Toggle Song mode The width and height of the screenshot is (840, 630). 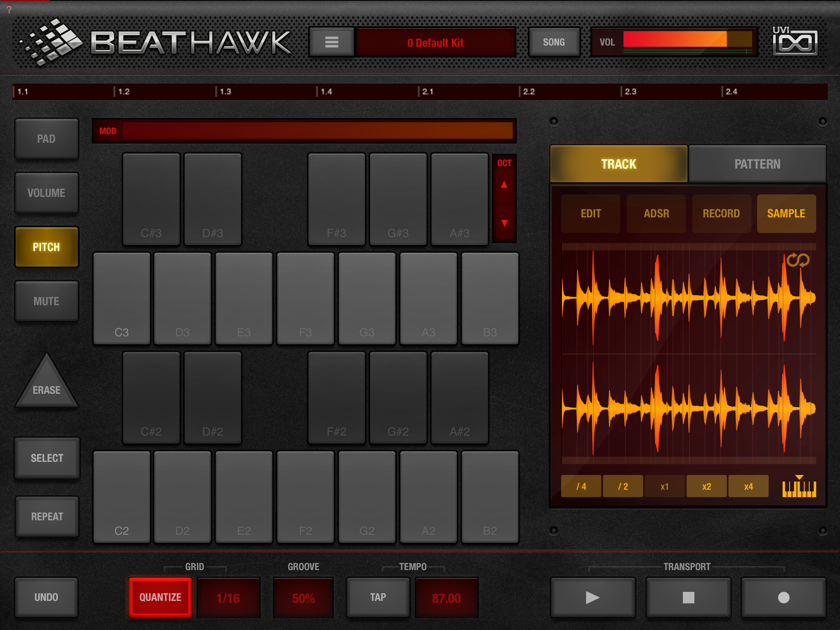coord(554,42)
